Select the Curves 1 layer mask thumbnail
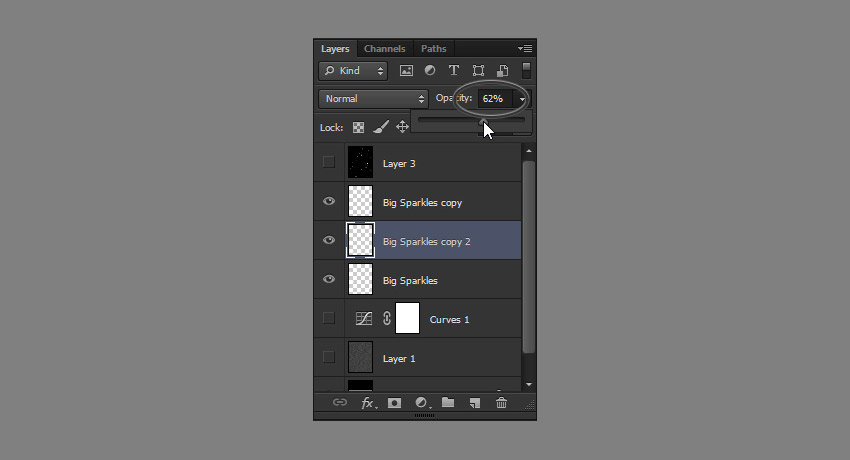This screenshot has width=850, height=460. [408, 318]
